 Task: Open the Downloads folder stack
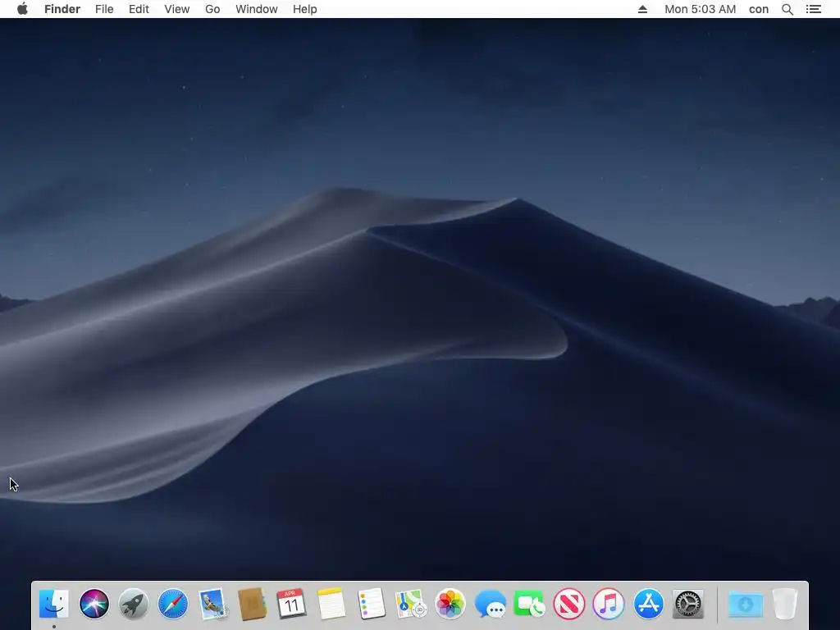click(x=746, y=605)
